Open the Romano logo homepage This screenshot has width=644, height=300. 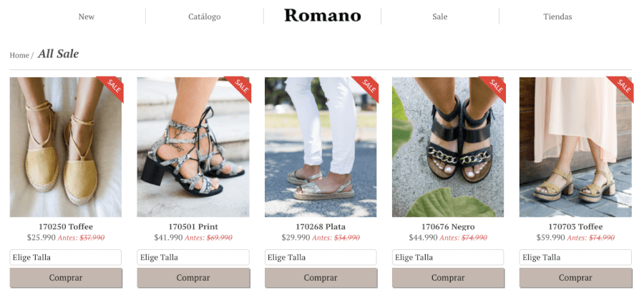[323, 16]
